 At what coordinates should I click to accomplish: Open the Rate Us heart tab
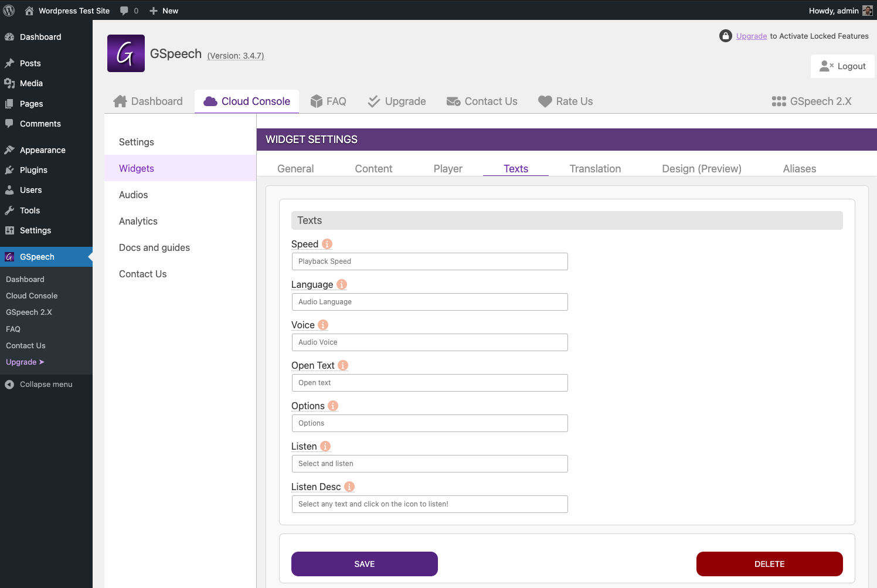(566, 101)
